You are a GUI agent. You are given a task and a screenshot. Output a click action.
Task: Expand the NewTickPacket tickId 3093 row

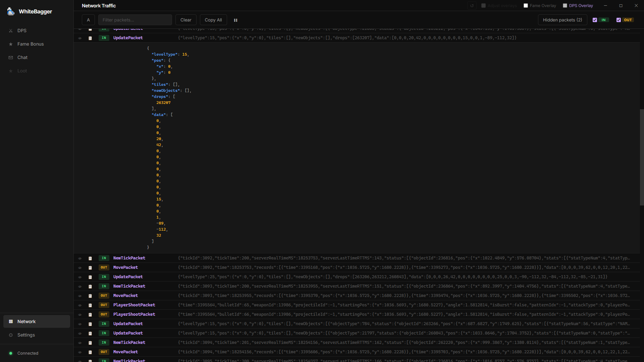click(357, 286)
